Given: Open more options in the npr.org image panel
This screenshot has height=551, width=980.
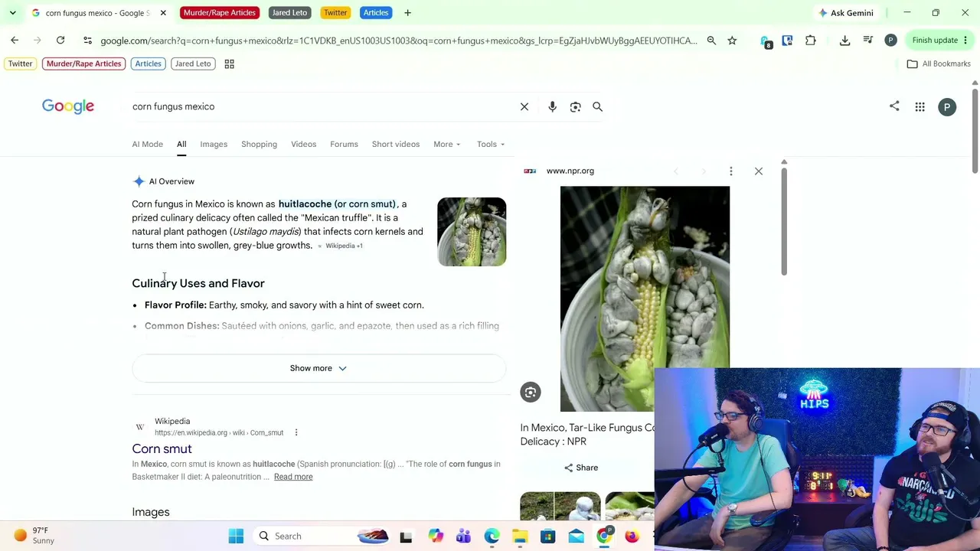Looking at the screenshot, I should tap(730, 171).
